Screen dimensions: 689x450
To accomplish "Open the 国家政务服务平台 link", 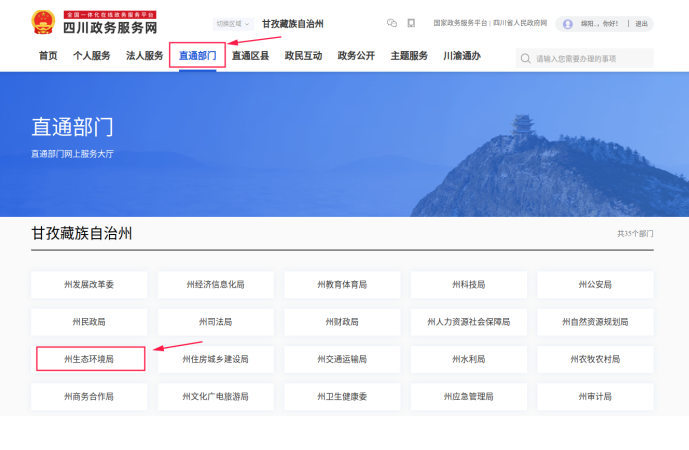I will tap(461, 23).
